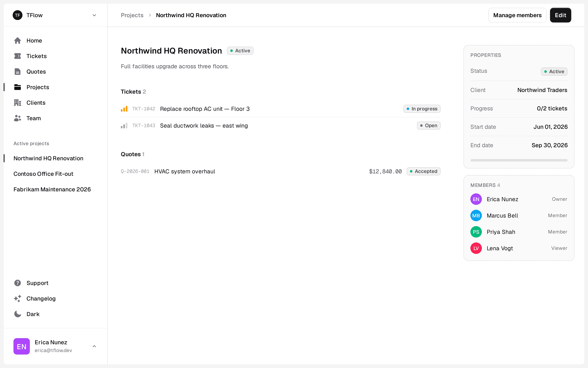Open Home in the sidebar
The height and width of the screenshot is (368, 588).
point(55,40)
